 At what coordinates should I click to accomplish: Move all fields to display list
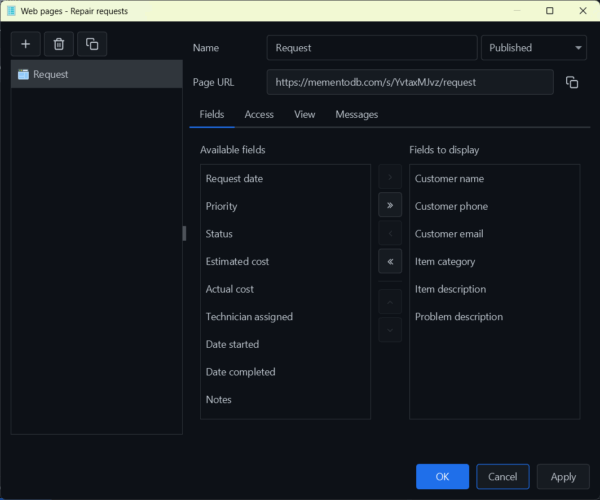point(390,205)
